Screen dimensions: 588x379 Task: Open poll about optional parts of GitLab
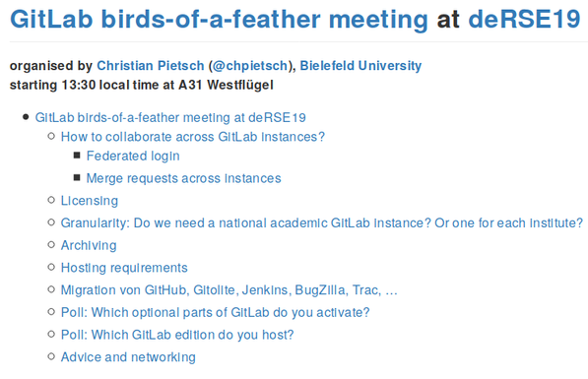click(x=216, y=313)
